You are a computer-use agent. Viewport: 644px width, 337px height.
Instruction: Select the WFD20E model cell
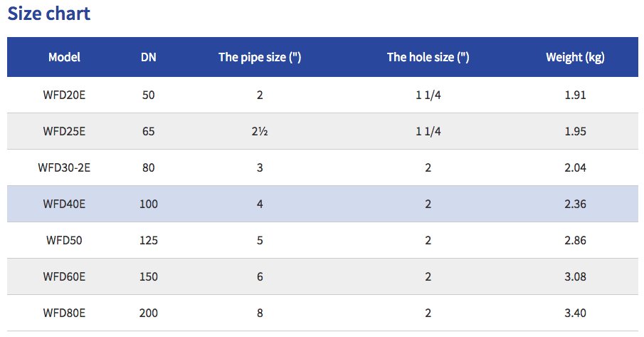pos(64,95)
